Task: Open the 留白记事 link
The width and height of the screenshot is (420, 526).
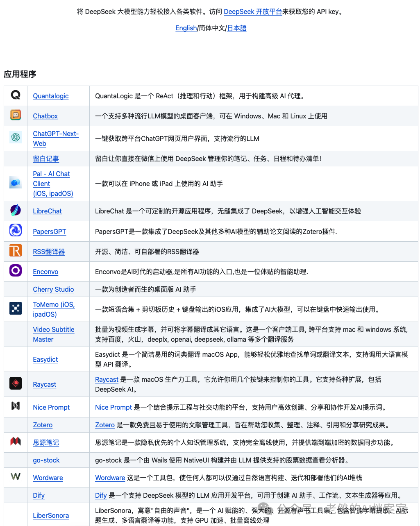Action: (x=46, y=159)
